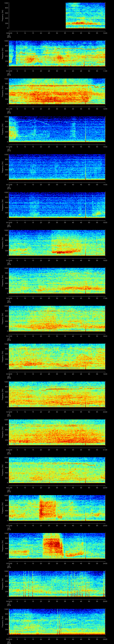Select the spectrogram panel starting at 8:24:00
The image size is (114, 644).
tap(57, 584)
